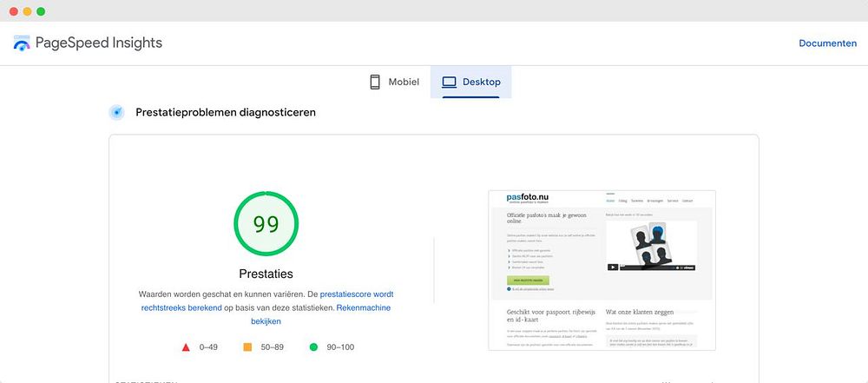Screen dimensions: 868x383
Task: Click the 'Prestatieproblemen diagnosticeren' heading
Action: [x=226, y=113]
